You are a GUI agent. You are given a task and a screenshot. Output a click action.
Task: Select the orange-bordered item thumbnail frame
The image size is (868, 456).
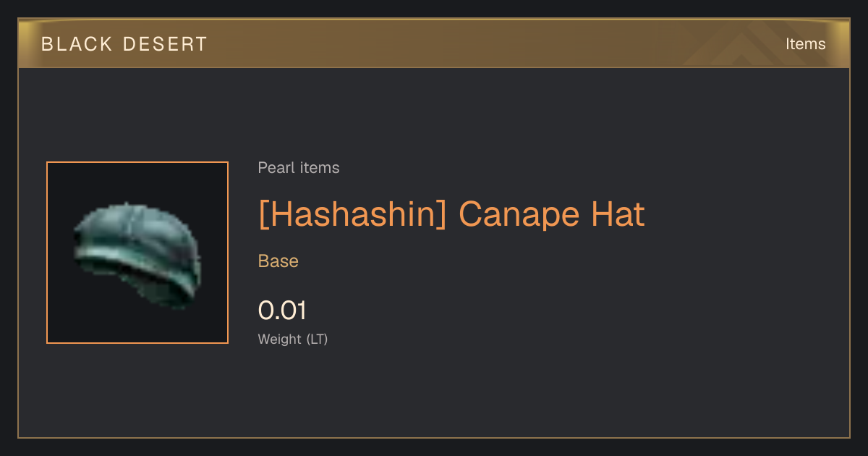137,253
